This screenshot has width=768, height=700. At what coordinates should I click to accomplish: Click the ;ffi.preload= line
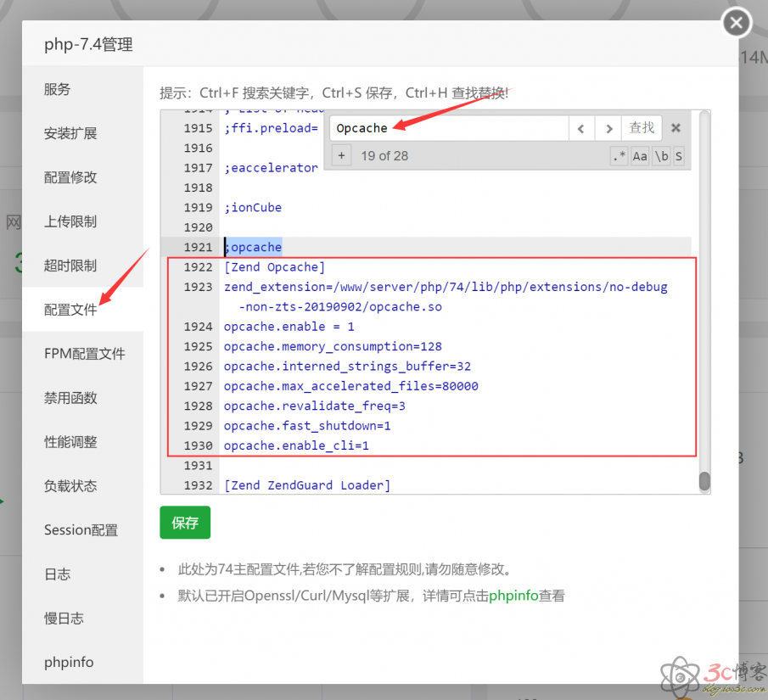coord(271,128)
